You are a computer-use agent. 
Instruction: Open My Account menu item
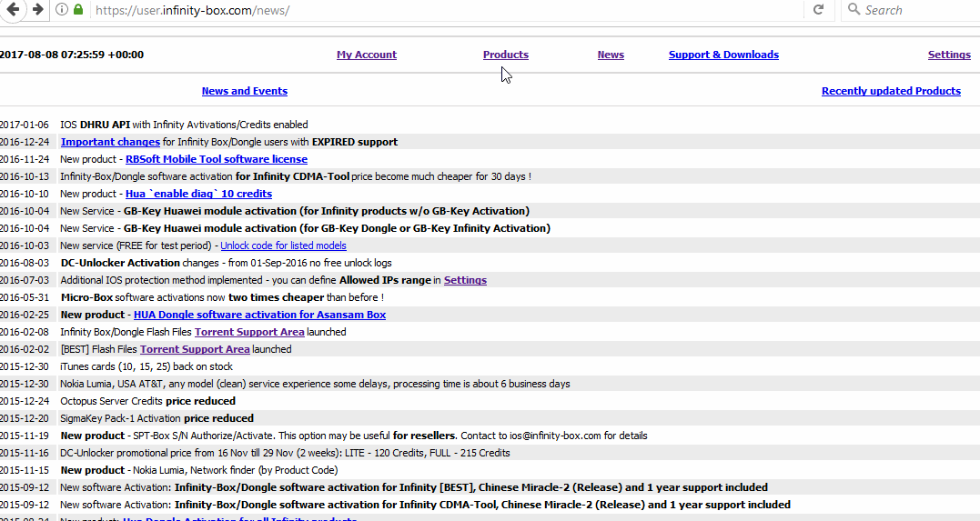click(366, 55)
